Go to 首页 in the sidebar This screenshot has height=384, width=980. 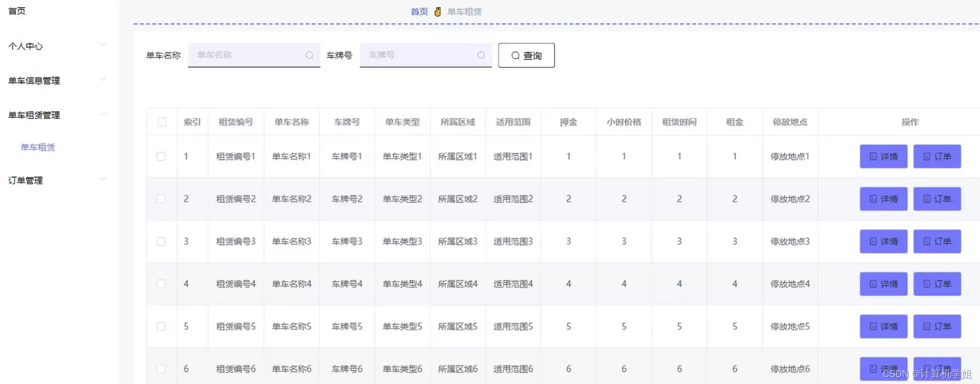(17, 11)
